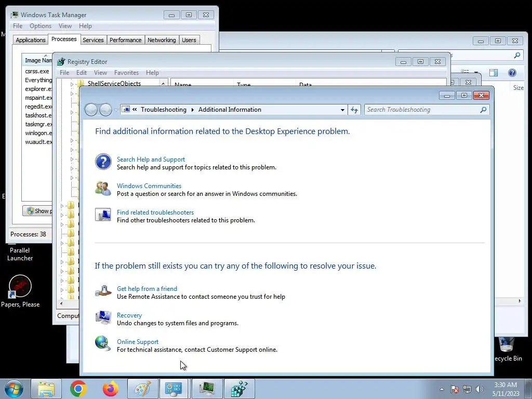Switch to the Users tab
Screen dimensions: 532x399
189,40
